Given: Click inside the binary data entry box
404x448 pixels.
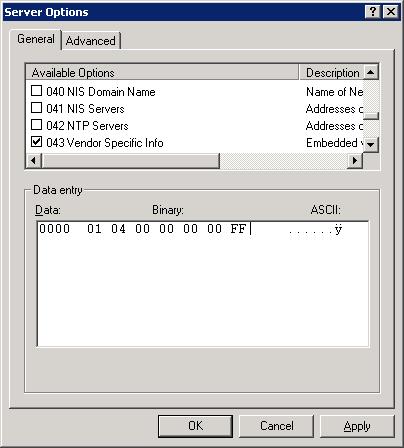Looking at the screenshot, I should pos(203,284).
